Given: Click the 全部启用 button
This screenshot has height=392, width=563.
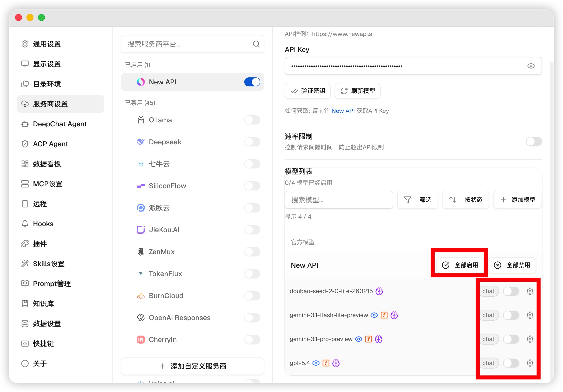Looking at the screenshot, I should click(x=460, y=265).
